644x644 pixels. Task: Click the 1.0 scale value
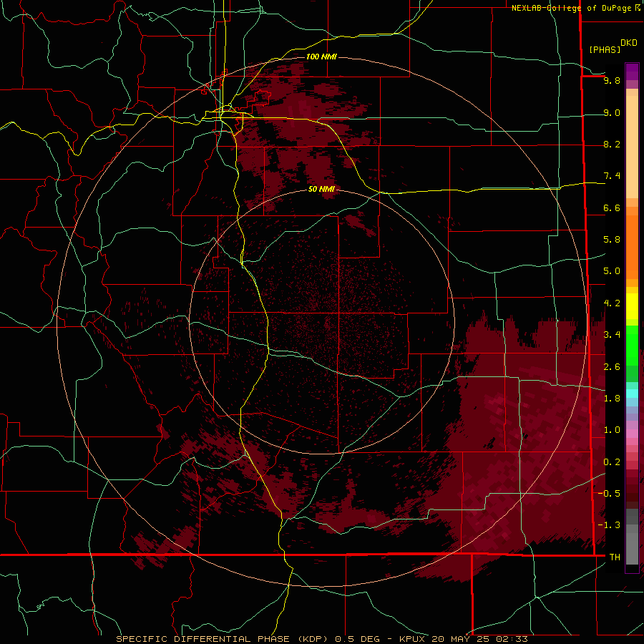[x=612, y=429]
